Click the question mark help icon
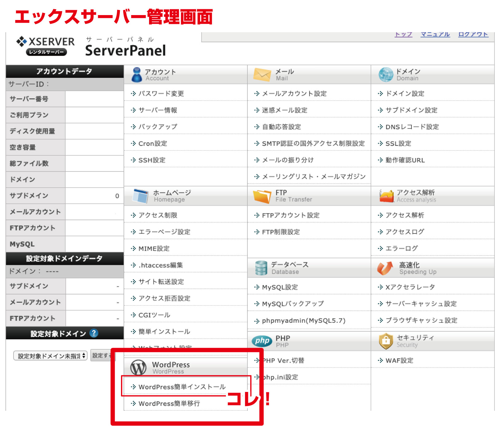This screenshot has width=504, height=443. [94, 333]
